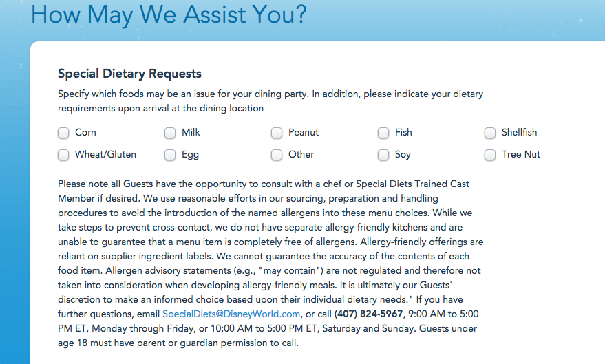The image size is (605, 364).
Task: Click the Peanut label text
Action: click(x=304, y=132)
